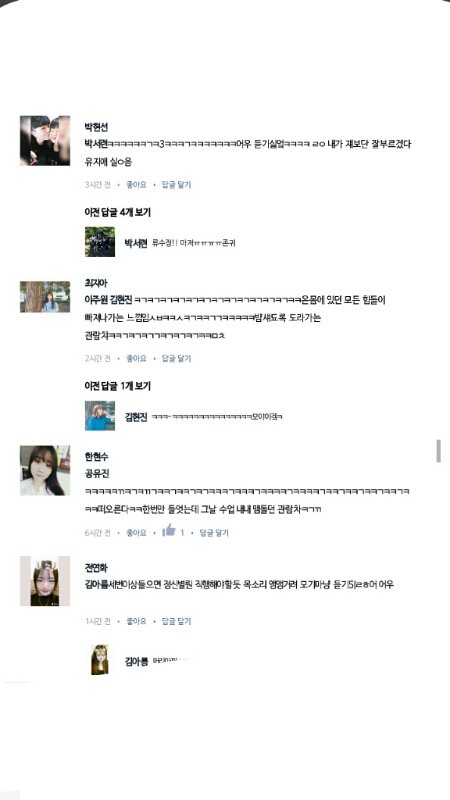Click the vertical scrollbar thumb
Viewport: 450px width, 800px height.
click(x=438, y=451)
